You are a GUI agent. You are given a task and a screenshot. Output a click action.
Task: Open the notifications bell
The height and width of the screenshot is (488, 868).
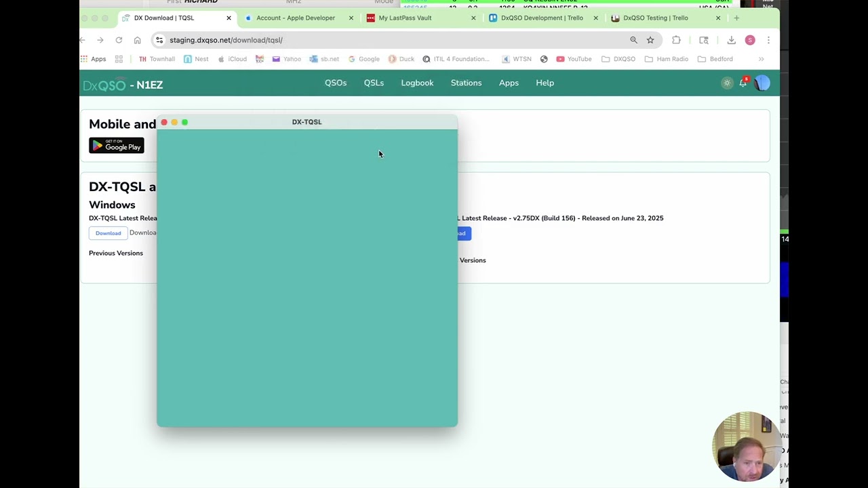[x=743, y=83]
